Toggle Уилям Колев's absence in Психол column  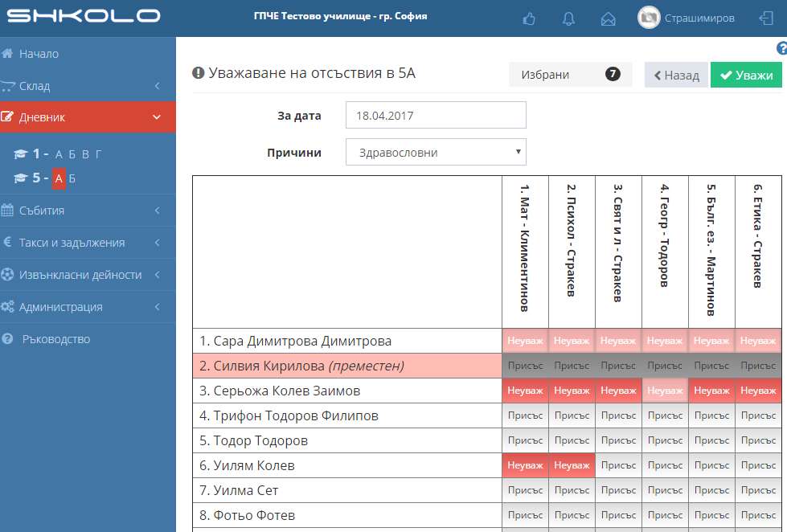coord(572,465)
